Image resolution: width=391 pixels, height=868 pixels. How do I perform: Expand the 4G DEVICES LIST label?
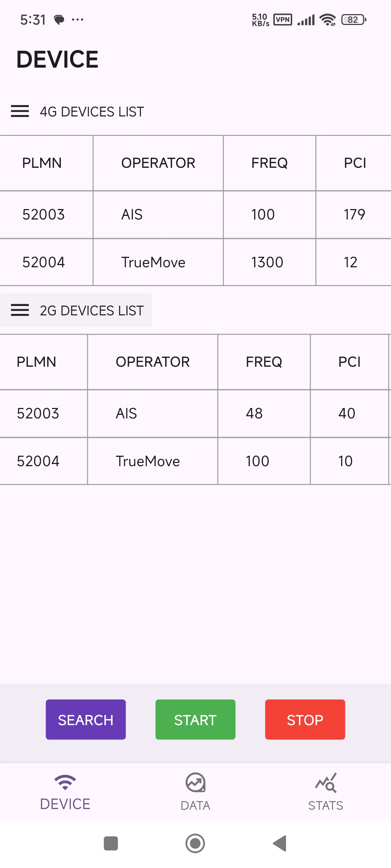tap(92, 112)
